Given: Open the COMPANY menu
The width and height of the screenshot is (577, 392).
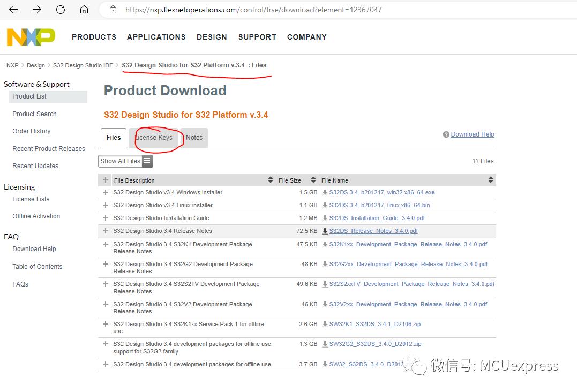Looking at the screenshot, I should (307, 37).
